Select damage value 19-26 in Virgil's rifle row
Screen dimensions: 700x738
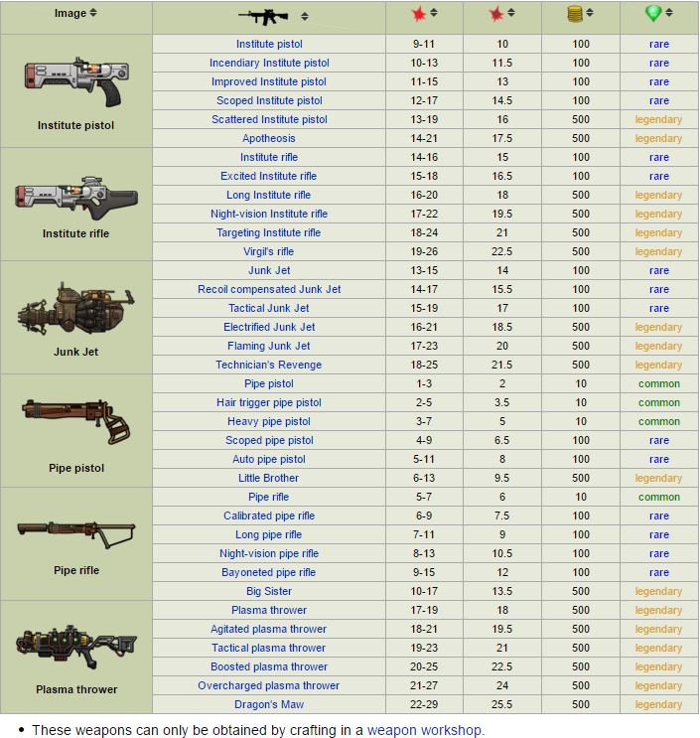tap(424, 251)
